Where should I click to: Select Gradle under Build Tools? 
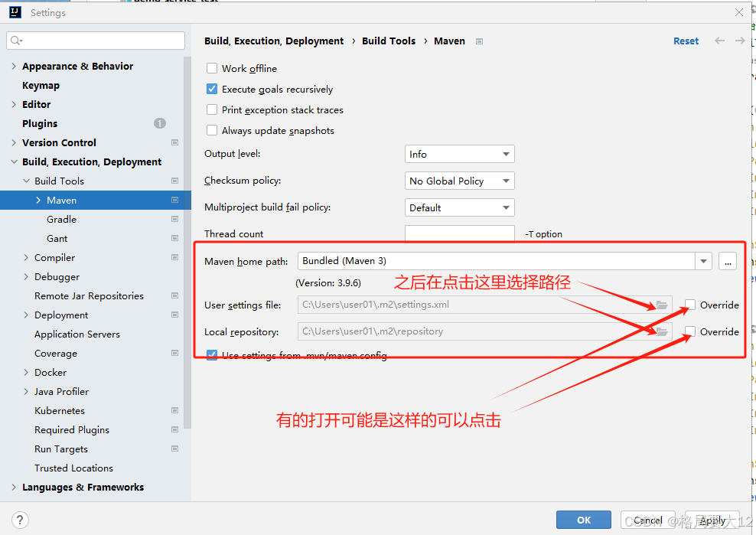[61, 219]
